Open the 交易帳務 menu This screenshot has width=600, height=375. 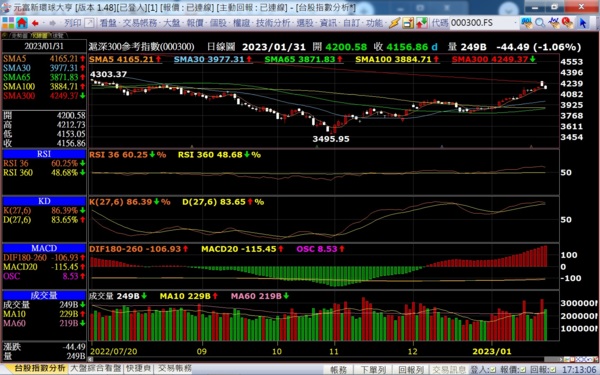point(140,23)
